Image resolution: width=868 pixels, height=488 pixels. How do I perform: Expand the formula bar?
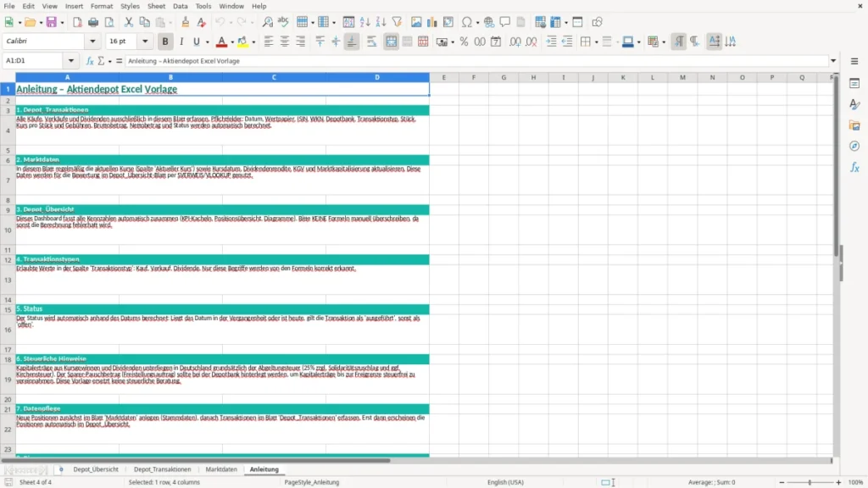pyautogui.click(x=833, y=61)
